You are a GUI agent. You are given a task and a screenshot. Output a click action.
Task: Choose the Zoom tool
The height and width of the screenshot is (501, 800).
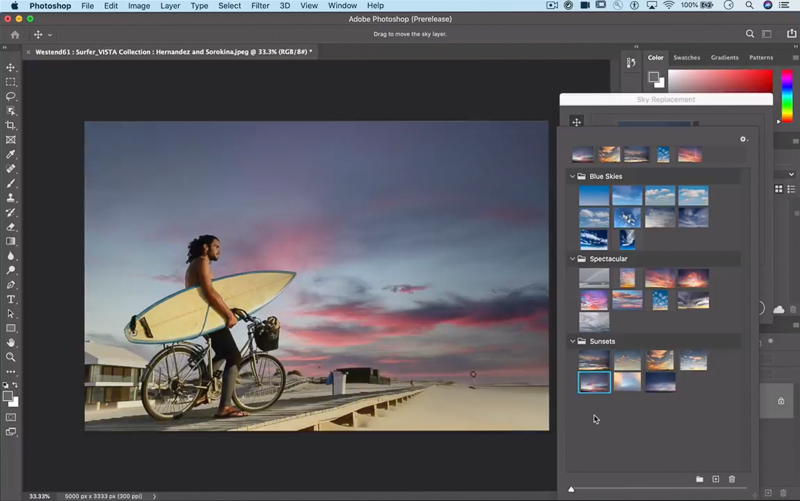click(11, 357)
